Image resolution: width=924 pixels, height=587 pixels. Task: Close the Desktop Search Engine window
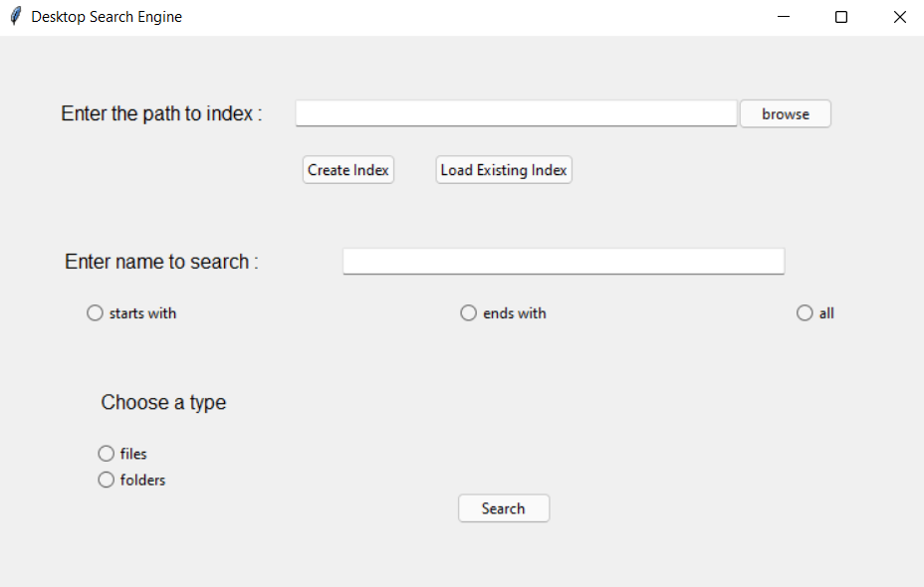tap(899, 17)
